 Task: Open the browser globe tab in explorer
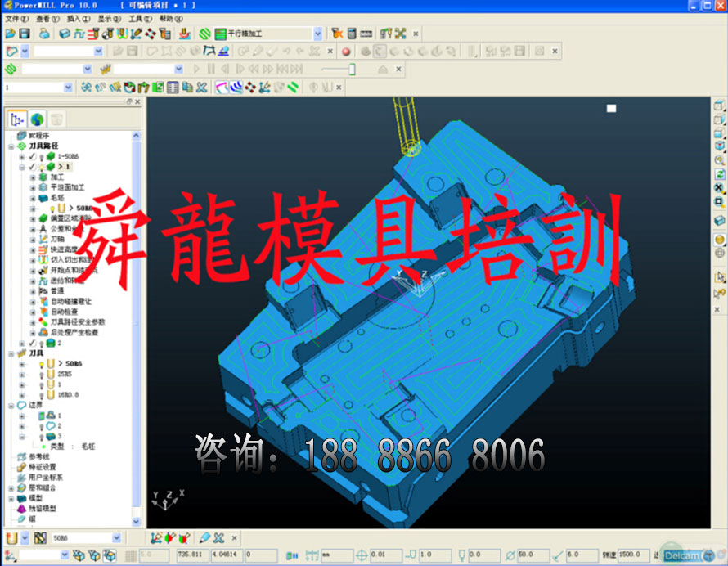coord(37,119)
